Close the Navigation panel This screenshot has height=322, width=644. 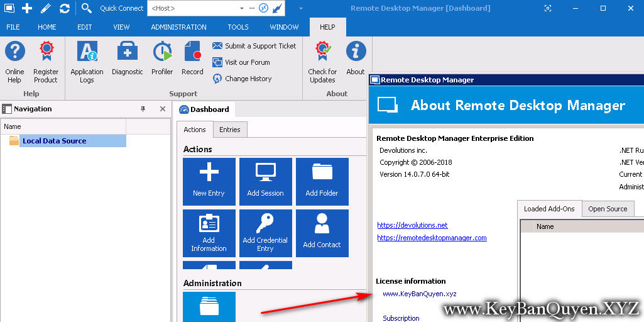(x=163, y=109)
